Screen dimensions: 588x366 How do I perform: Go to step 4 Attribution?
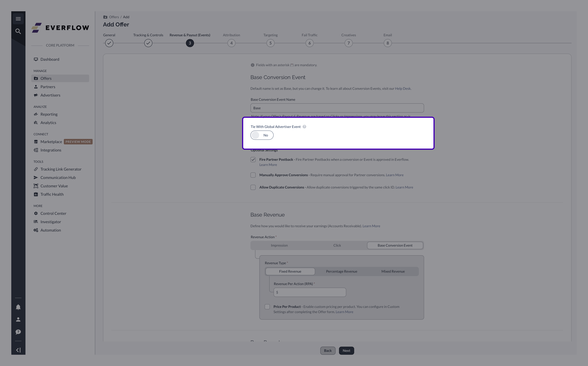[x=231, y=43]
